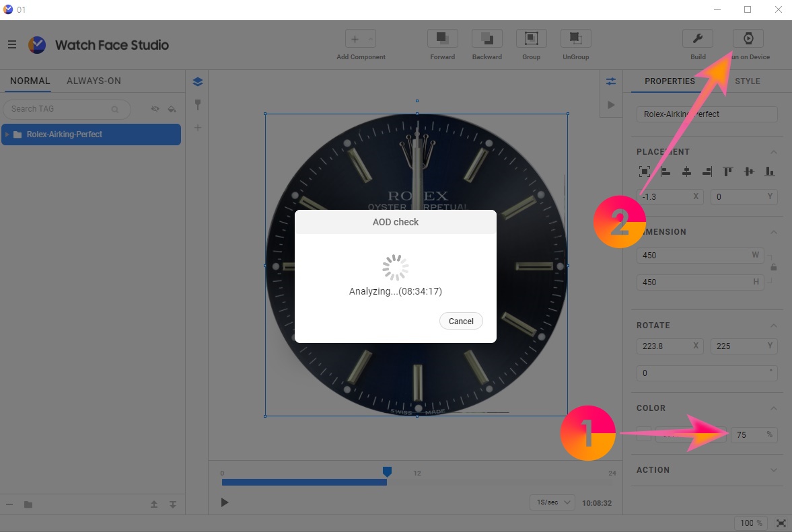This screenshot has height=532, width=792.
Task: Click the minus remove layer icon
Action: 9,504
